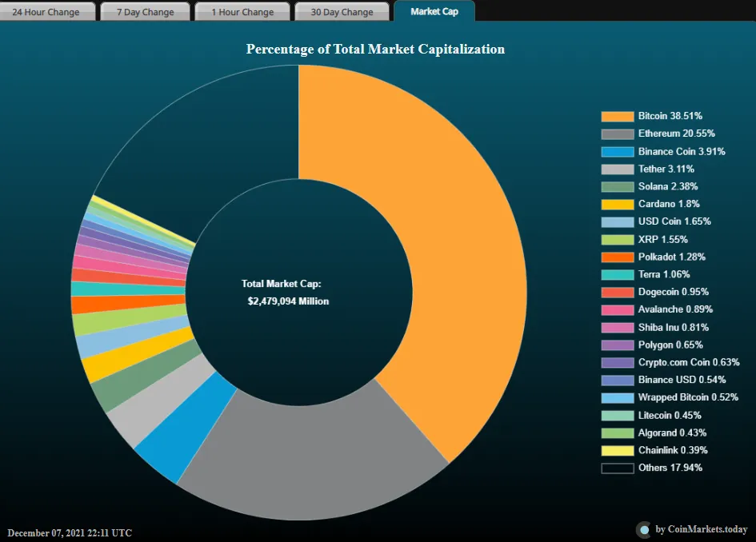The image size is (756, 542).
Task: Click the Terra 1.06% legend label
Action: point(664,275)
